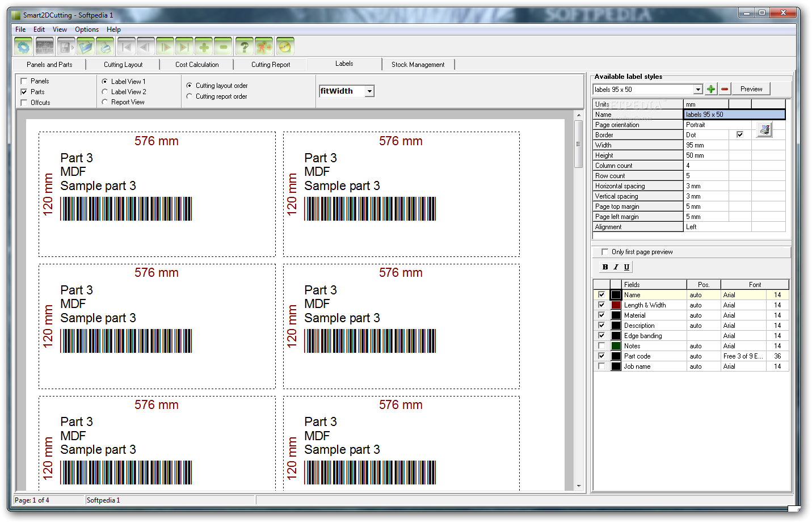Switch to the Cost Calculation tab
Viewport: 812px width, 523px height.
click(x=197, y=65)
